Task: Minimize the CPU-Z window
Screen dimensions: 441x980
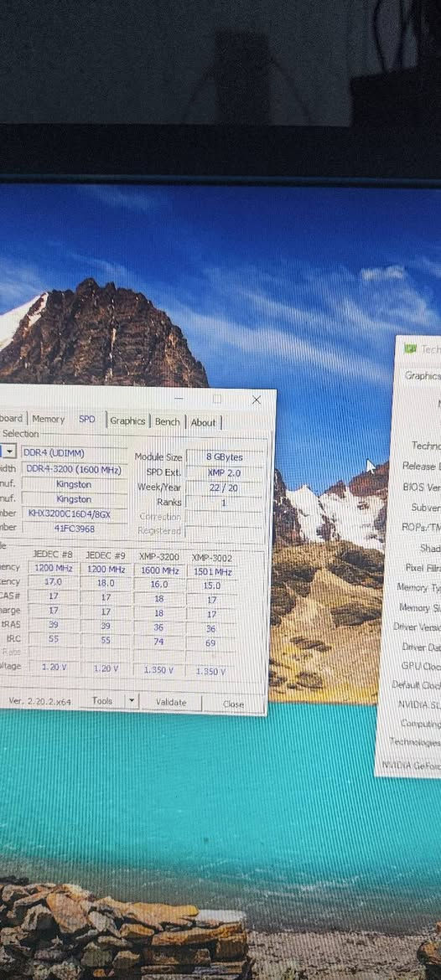Action: click(179, 398)
